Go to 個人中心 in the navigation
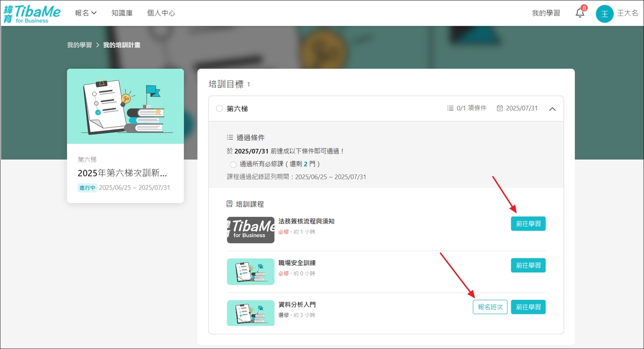 pos(161,13)
